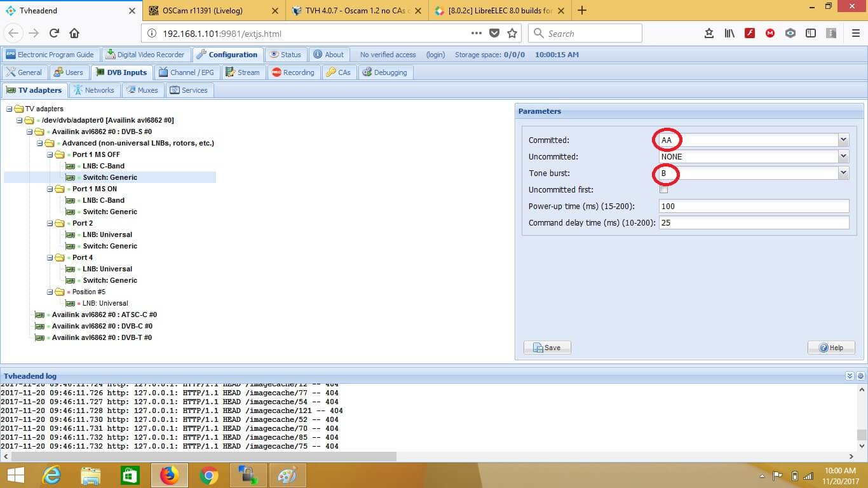Image resolution: width=868 pixels, height=488 pixels.
Task: Collapse the Tvheadend log panel
Action: (x=850, y=376)
